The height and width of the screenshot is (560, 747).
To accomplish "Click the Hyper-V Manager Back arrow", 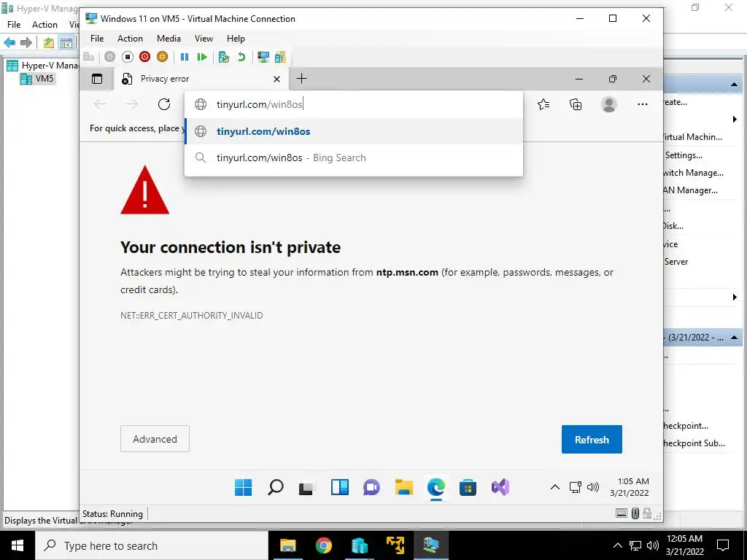I will click(9, 43).
